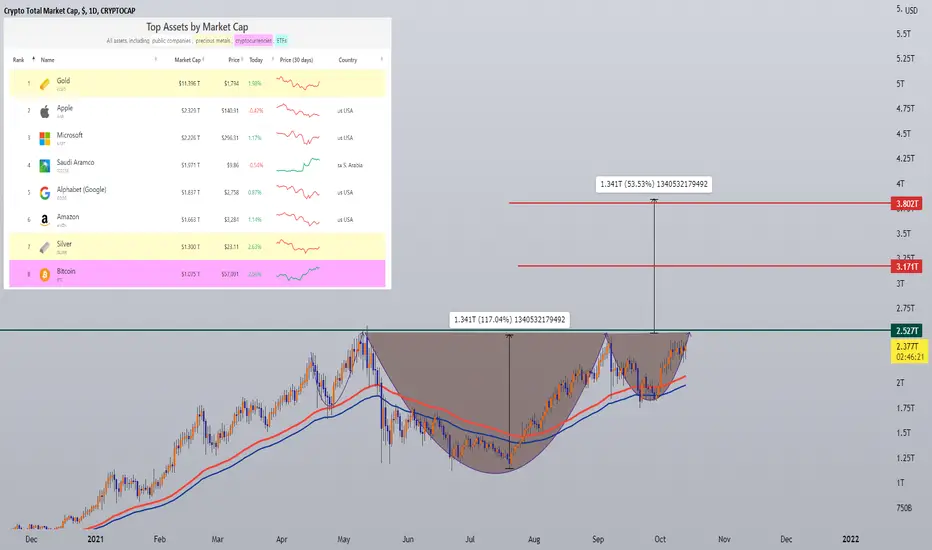Image resolution: width=932 pixels, height=550 pixels.
Task: Open the Bitcoin asset name link
Action: 66,271
